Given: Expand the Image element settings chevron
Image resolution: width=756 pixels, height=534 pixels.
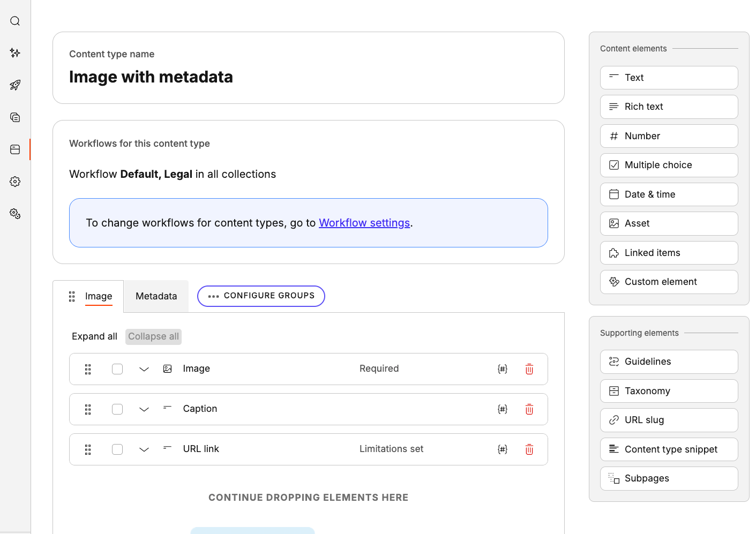Looking at the screenshot, I should [x=144, y=369].
